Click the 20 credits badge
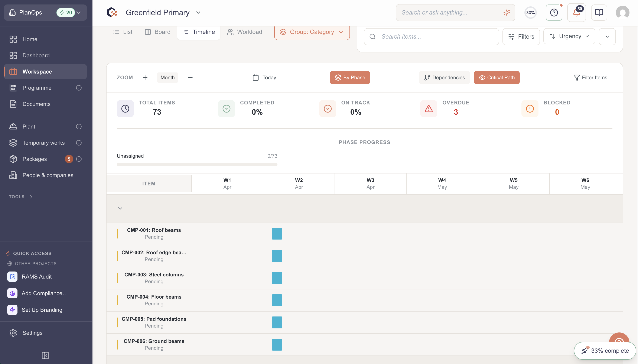This screenshot has height=364, width=638. pos(66,13)
